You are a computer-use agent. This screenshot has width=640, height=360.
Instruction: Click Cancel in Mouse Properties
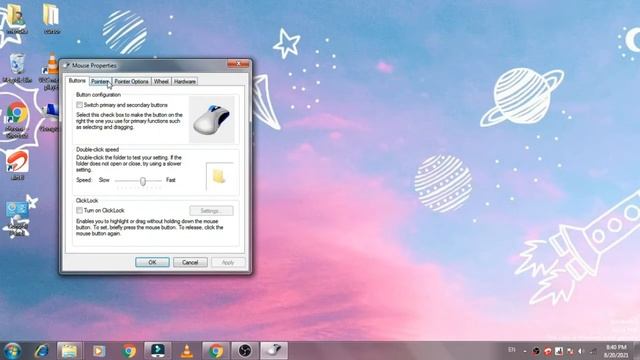coord(190,262)
